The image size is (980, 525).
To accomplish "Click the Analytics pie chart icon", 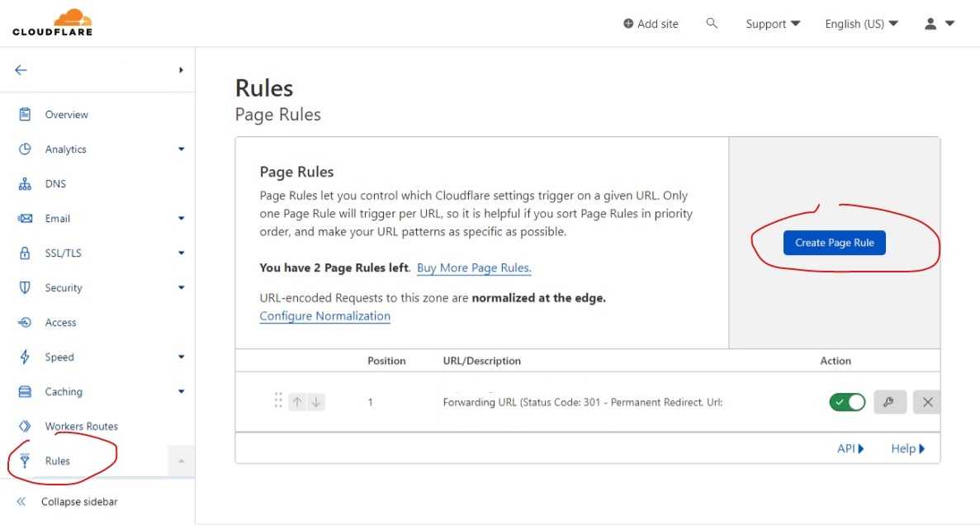I will coord(25,149).
